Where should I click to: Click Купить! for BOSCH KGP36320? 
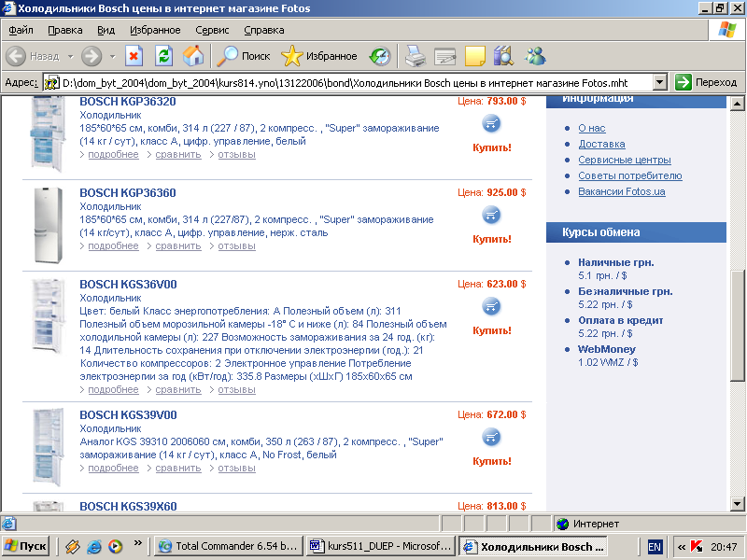492,147
